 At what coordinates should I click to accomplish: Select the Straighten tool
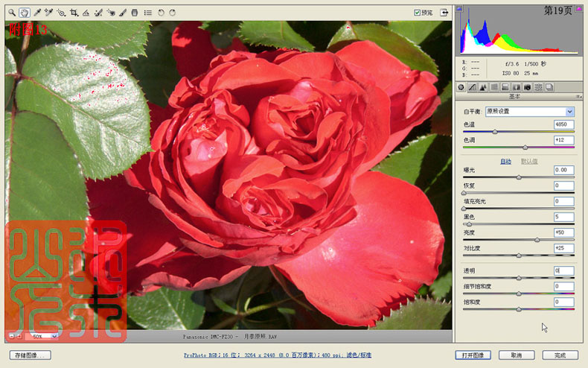coord(86,13)
